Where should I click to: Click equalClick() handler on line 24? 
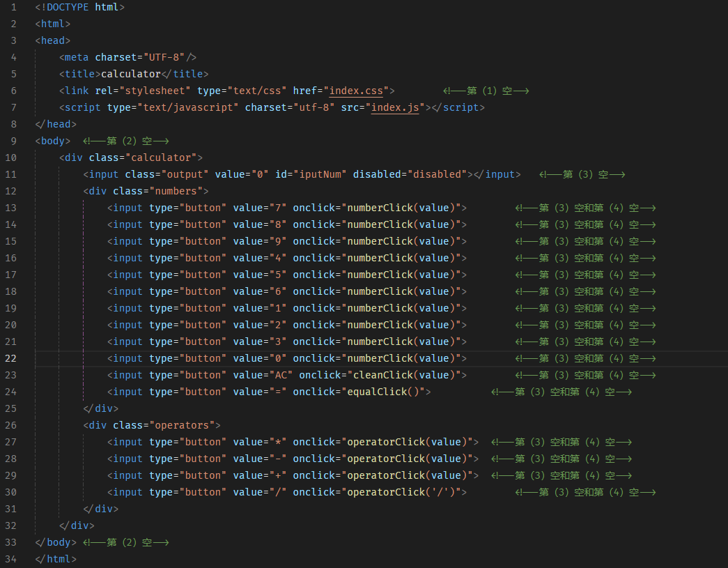383,392
